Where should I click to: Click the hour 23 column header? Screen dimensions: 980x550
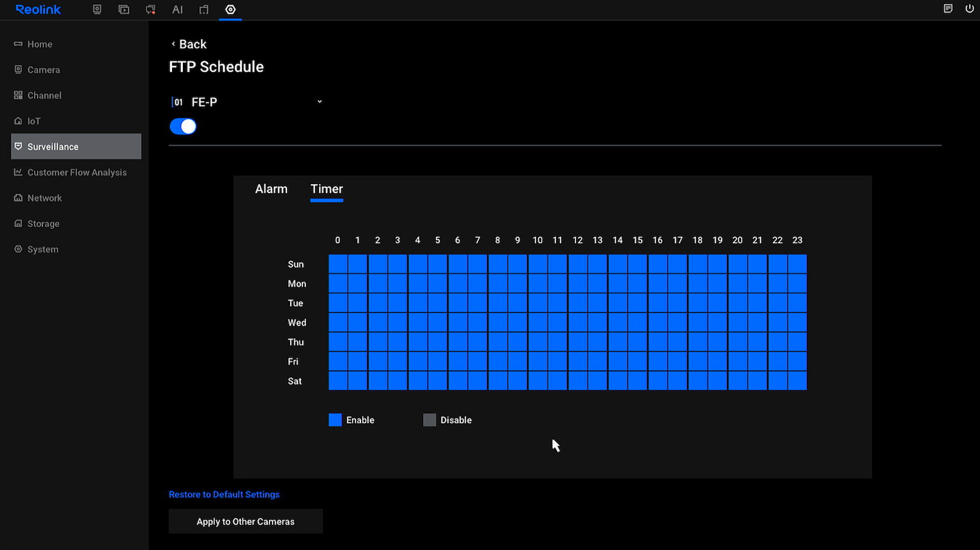(797, 240)
